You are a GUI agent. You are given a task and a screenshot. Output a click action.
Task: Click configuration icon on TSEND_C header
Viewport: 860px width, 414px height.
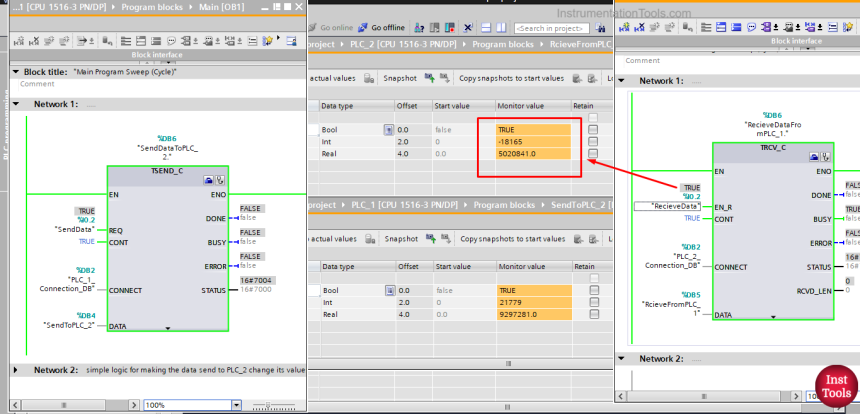pyautogui.click(x=219, y=179)
